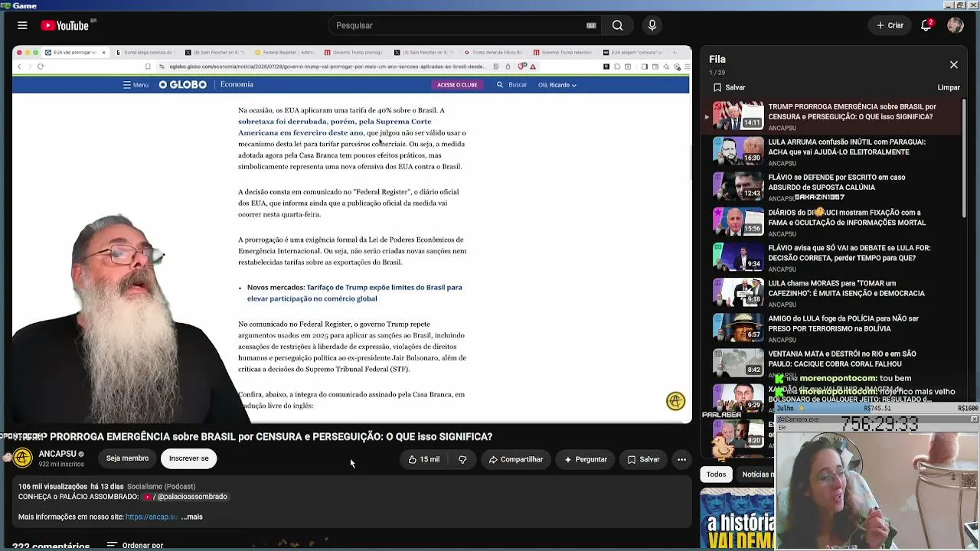Viewport: 980px width, 551px height.
Task: Click the back arrow in the video's browser
Action: [20, 67]
